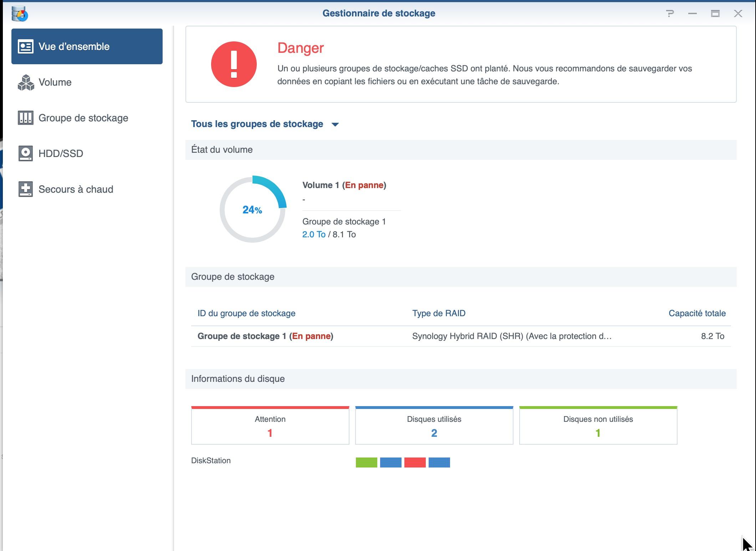The image size is (756, 551).
Task: Click the red Danger exclamation icon
Action: tap(234, 64)
